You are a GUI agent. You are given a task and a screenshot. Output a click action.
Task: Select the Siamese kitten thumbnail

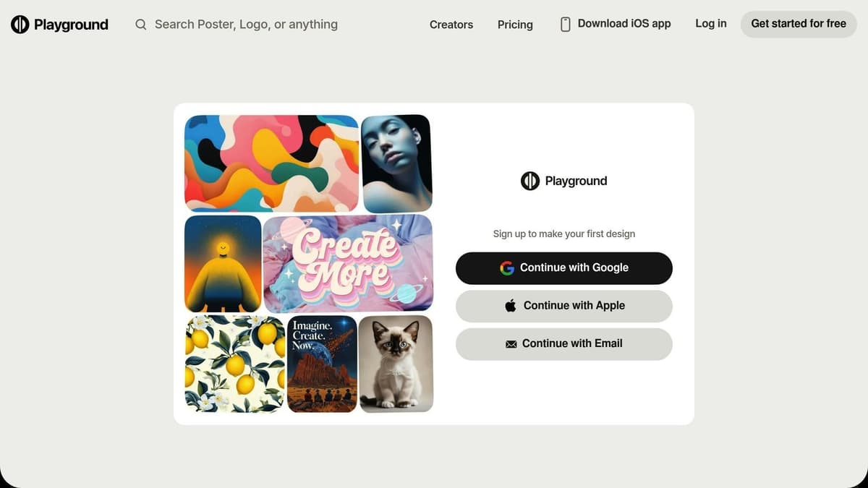396,364
